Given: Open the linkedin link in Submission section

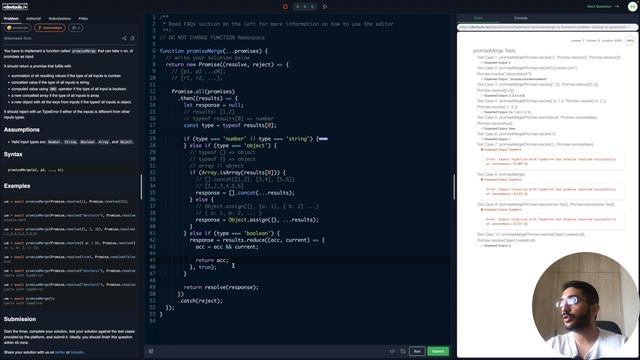Looking at the screenshot, I should pos(77,352).
